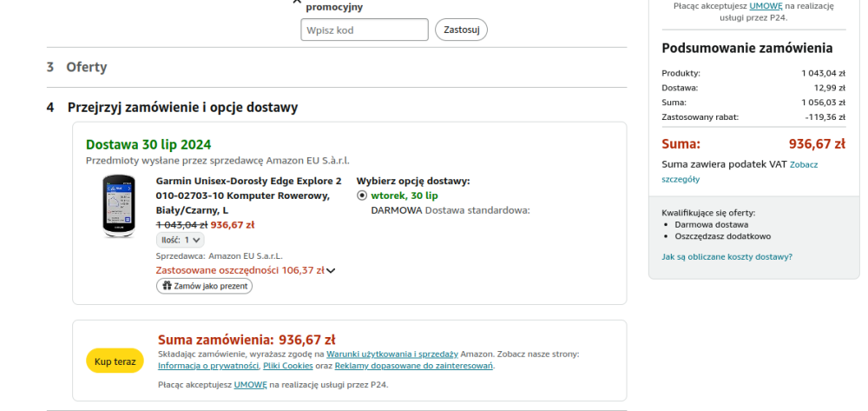Expand the Oferty section heading
Viewport: 868px width, 411px height.
[86, 67]
